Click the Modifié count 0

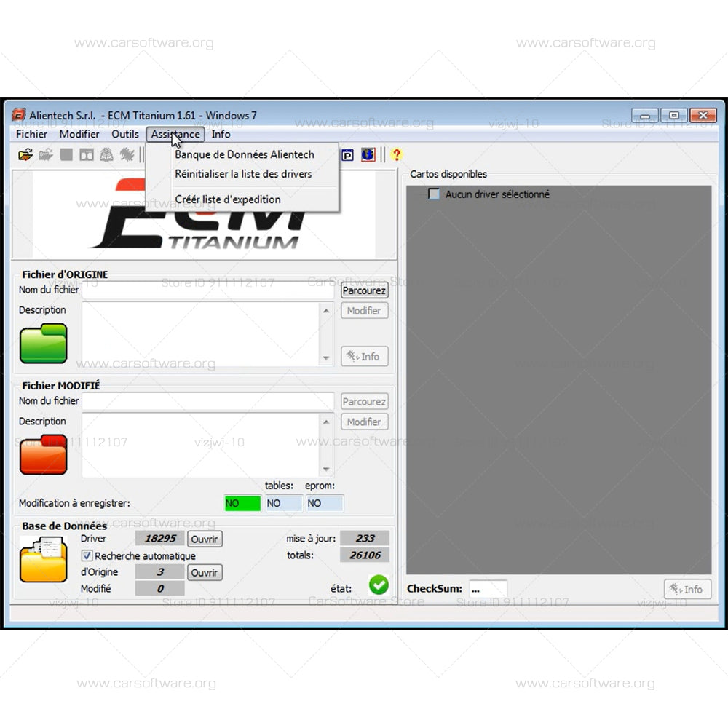pyautogui.click(x=159, y=589)
